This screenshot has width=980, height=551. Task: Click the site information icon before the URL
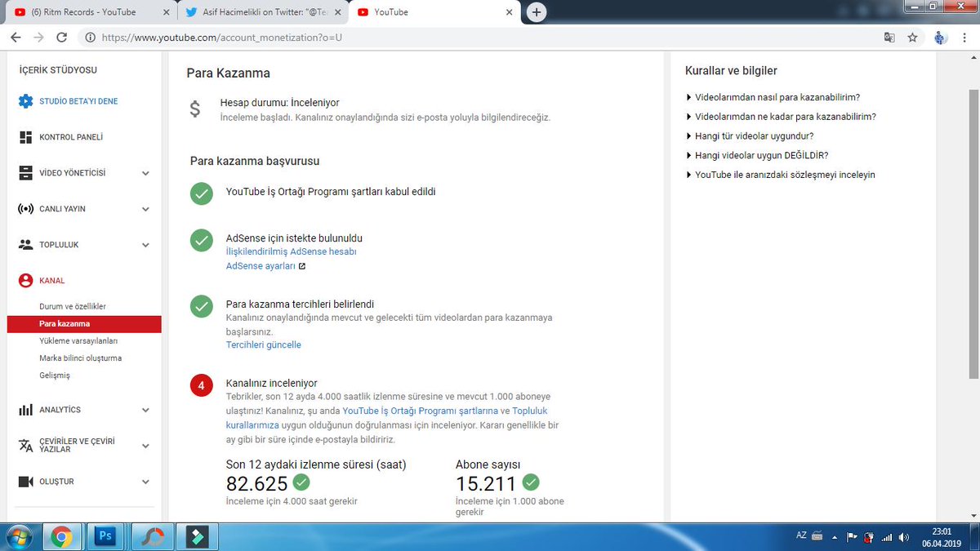click(90, 38)
